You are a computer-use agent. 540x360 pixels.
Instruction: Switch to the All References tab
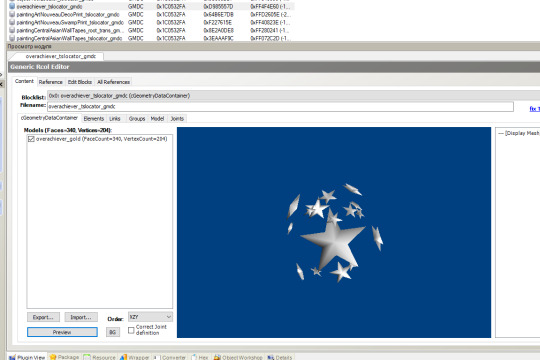click(113, 82)
